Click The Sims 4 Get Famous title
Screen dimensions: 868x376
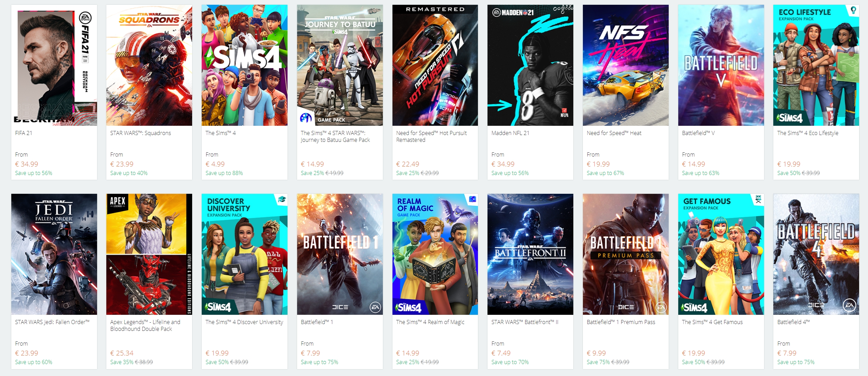[x=712, y=322]
